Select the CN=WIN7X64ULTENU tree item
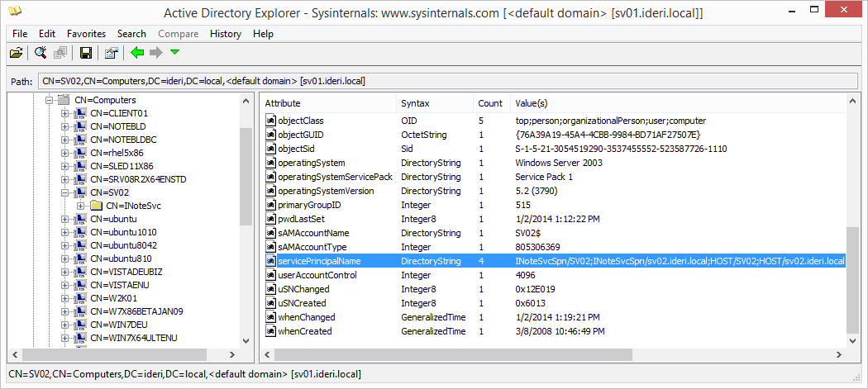This screenshot has height=389, width=868. (133, 338)
